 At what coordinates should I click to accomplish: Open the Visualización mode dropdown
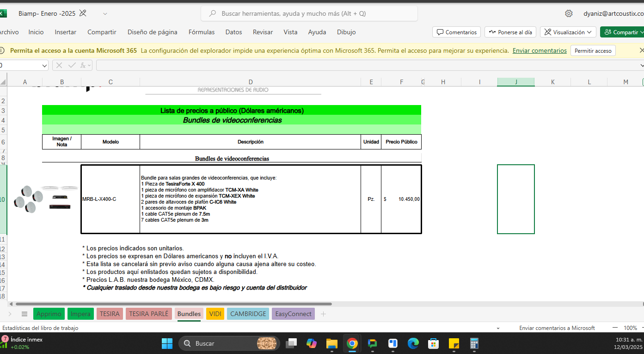click(x=568, y=32)
